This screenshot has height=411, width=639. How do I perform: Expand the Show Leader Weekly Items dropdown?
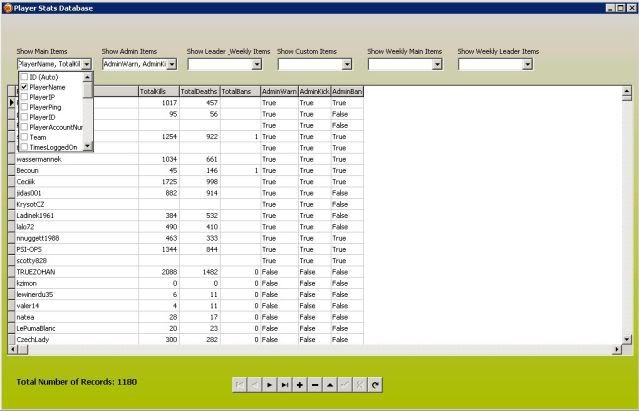tap(257, 64)
